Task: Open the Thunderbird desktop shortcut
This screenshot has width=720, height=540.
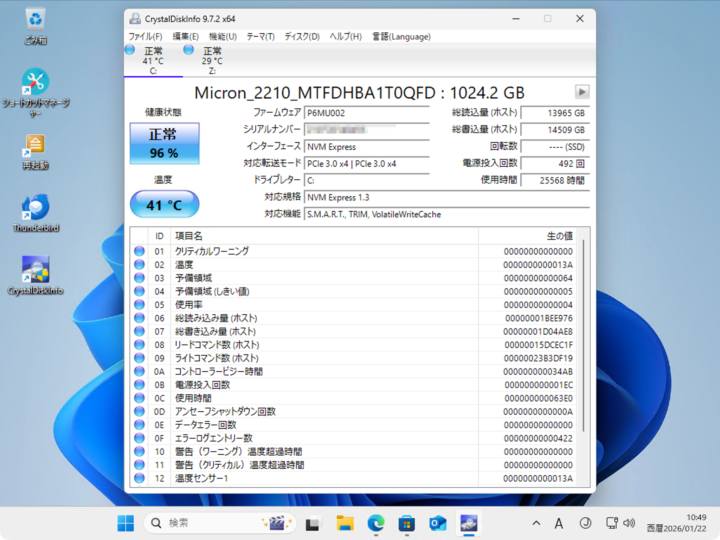Action: (x=36, y=212)
